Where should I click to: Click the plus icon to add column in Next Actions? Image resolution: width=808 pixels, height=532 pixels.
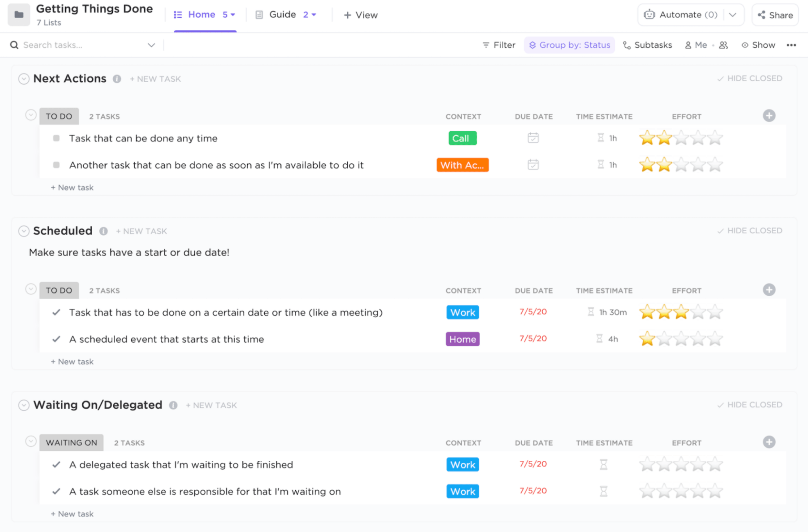click(x=769, y=115)
